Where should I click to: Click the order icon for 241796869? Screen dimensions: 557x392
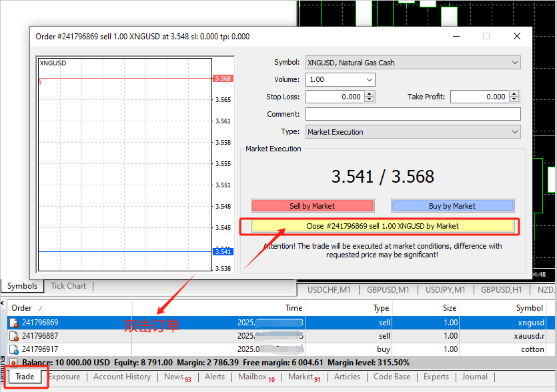(x=14, y=323)
